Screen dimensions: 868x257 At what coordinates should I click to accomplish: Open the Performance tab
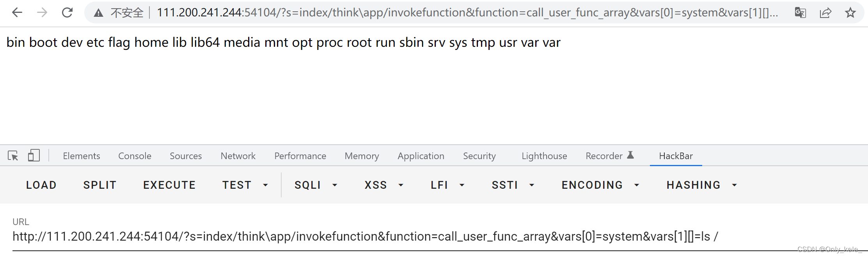[300, 156]
